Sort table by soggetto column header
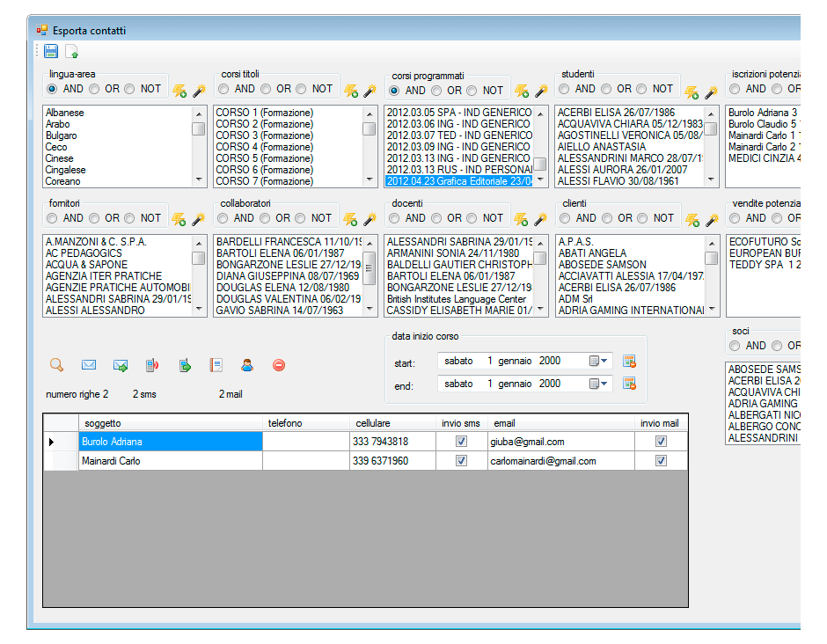The width and height of the screenshot is (827, 644). pyautogui.click(x=171, y=423)
